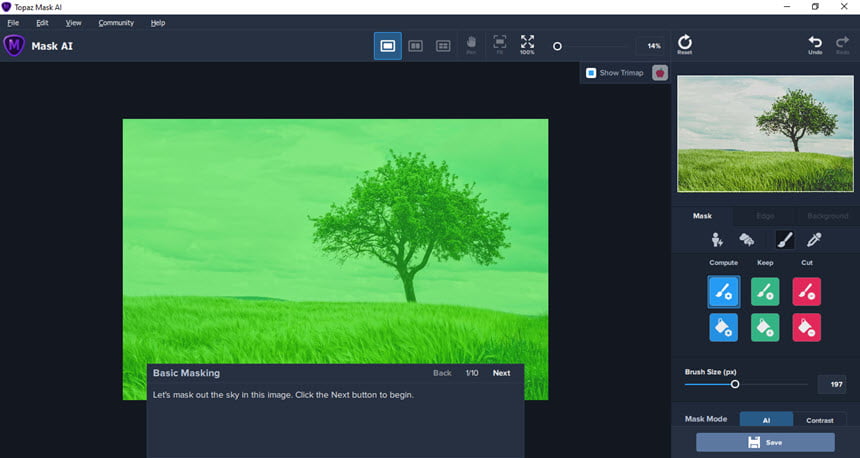Screen dimensions: 860x458
Task: Set Mask Mode to AI
Action: (766, 420)
